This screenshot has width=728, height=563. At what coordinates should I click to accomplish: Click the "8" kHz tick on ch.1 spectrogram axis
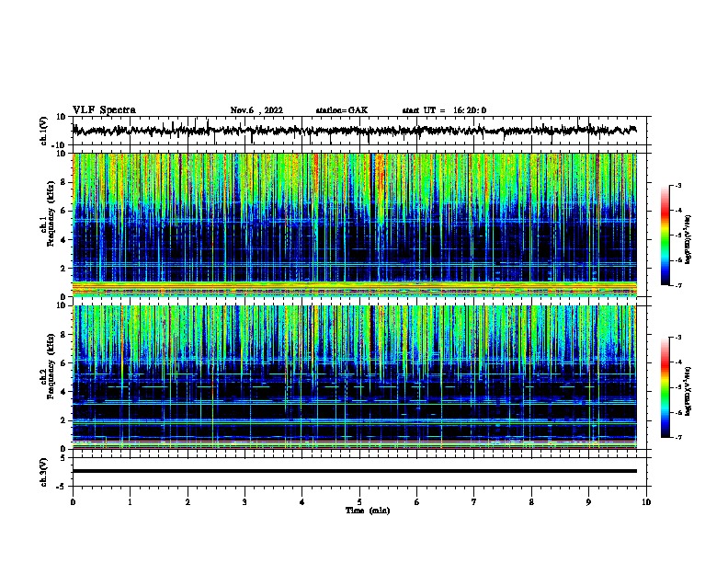(63, 182)
